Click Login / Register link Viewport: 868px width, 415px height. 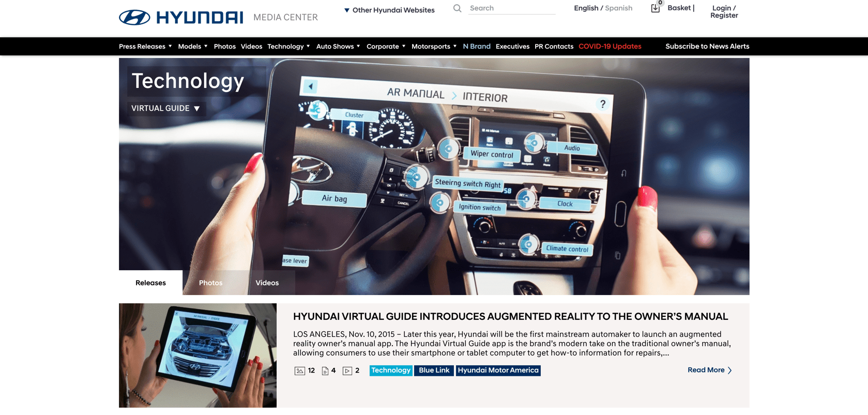pyautogui.click(x=724, y=12)
